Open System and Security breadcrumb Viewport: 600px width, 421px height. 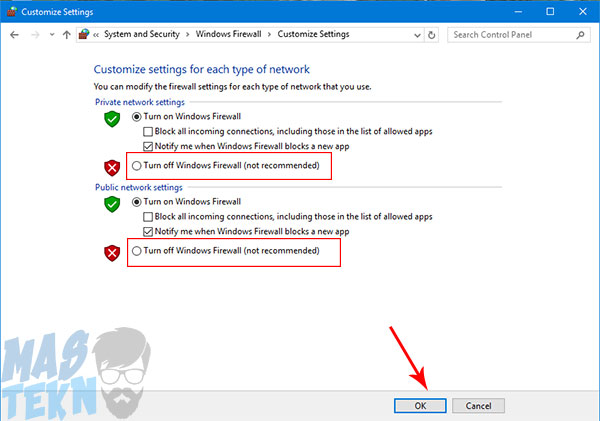[142, 34]
